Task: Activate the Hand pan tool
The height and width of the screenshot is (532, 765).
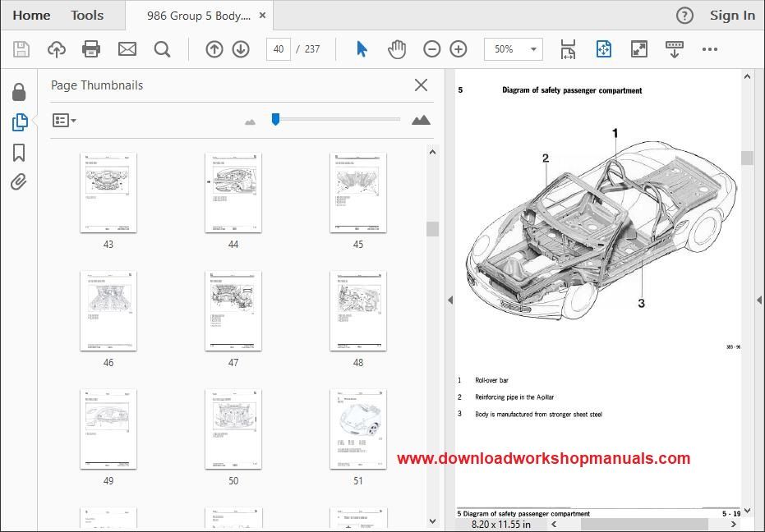Action: tap(397, 49)
